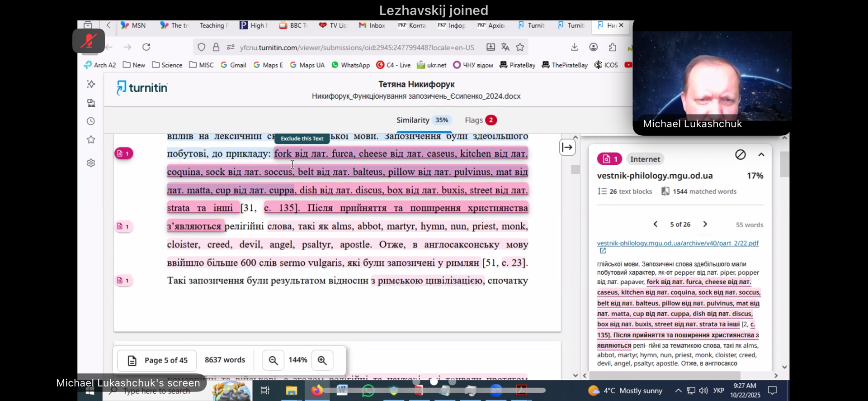Open the Windows notification center
Screen dimensions: 868x401
(x=773, y=391)
